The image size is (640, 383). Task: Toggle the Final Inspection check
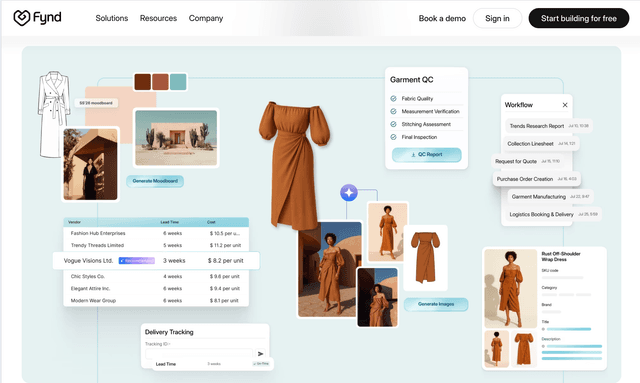click(x=393, y=137)
